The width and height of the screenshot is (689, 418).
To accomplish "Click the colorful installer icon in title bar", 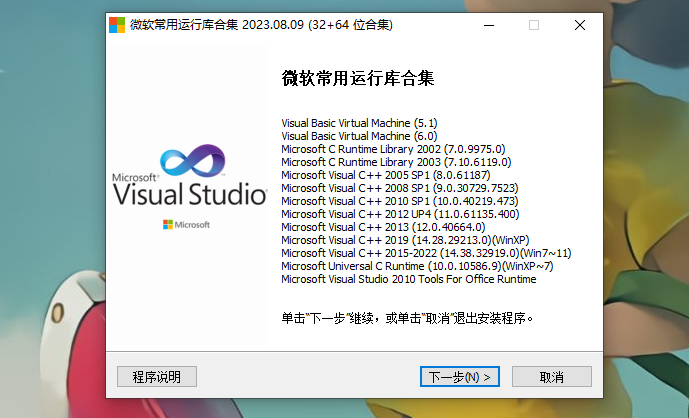I will pyautogui.click(x=118, y=25).
